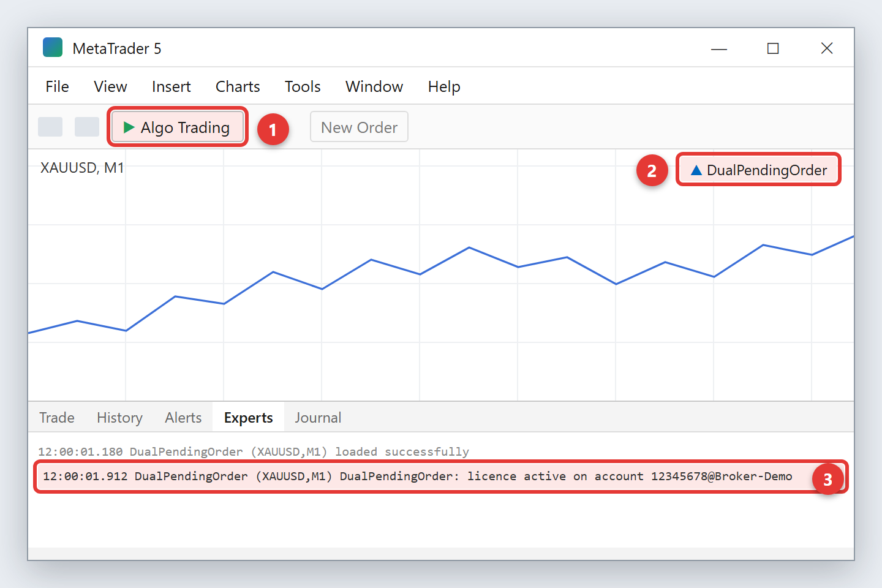This screenshot has height=588, width=882.
Task: Select the 'loaded successfully' log entry
Action: [254, 452]
